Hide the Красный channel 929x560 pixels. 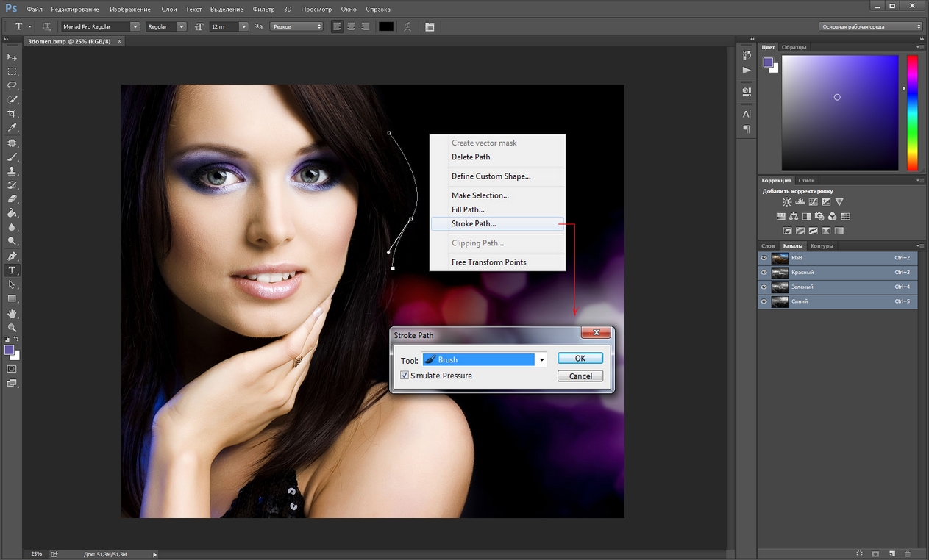pos(764,273)
